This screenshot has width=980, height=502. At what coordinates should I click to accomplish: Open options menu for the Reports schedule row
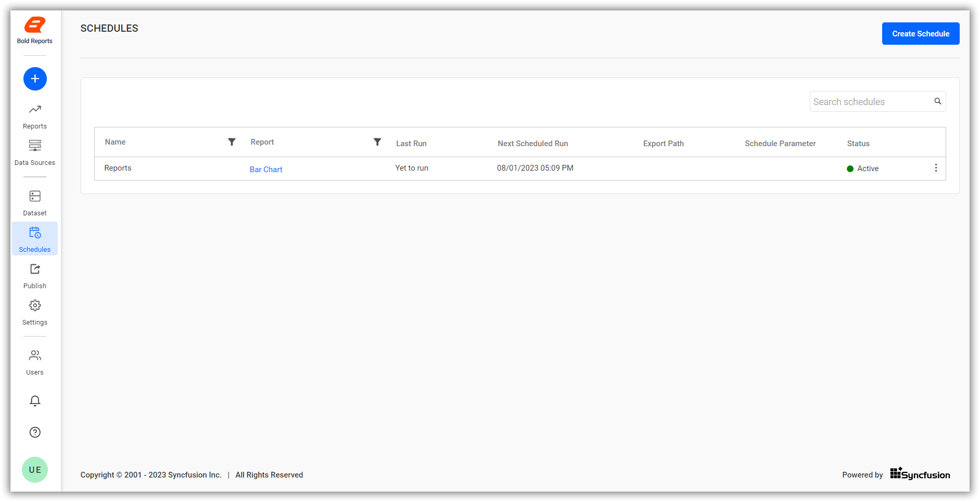pyautogui.click(x=936, y=168)
